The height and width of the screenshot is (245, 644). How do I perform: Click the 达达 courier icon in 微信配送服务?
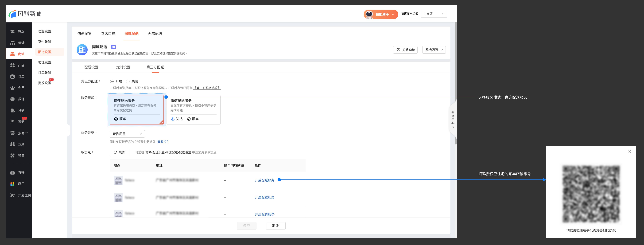coord(173,119)
